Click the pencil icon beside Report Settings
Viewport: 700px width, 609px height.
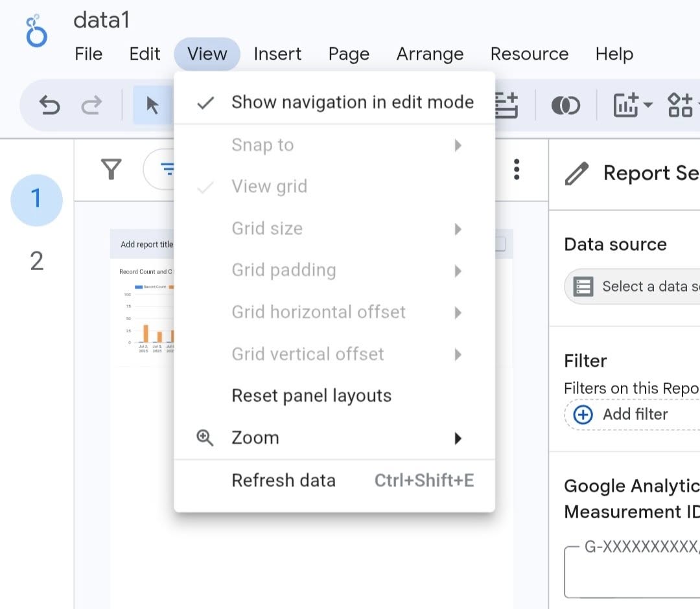click(576, 174)
